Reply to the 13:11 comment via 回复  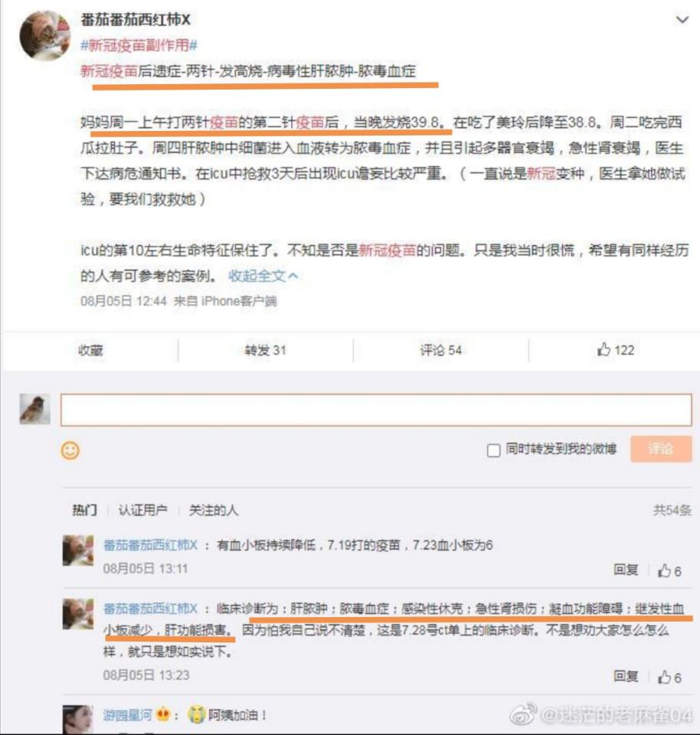coord(626,570)
